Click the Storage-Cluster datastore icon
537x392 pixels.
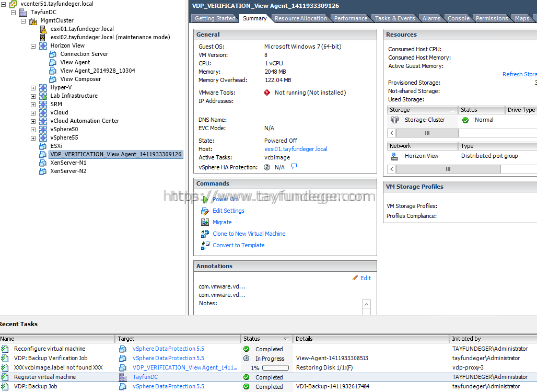[x=394, y=120]
